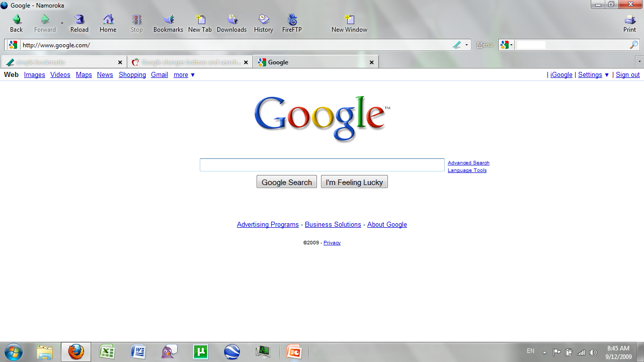
Task: Open the Settings dropdown on Google
Action: click(x=594, y=75)
